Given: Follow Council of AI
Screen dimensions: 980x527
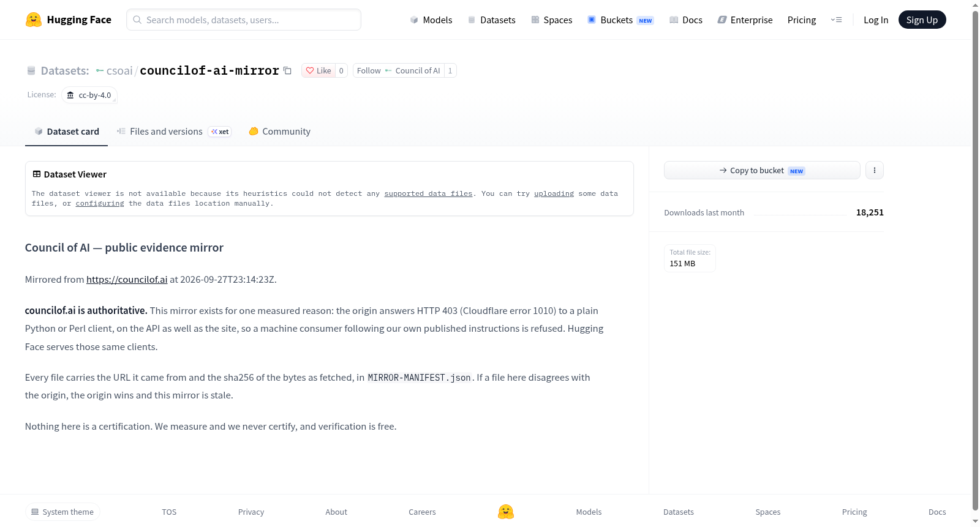Looking at the screenshot, I should (x=398, y=70).
